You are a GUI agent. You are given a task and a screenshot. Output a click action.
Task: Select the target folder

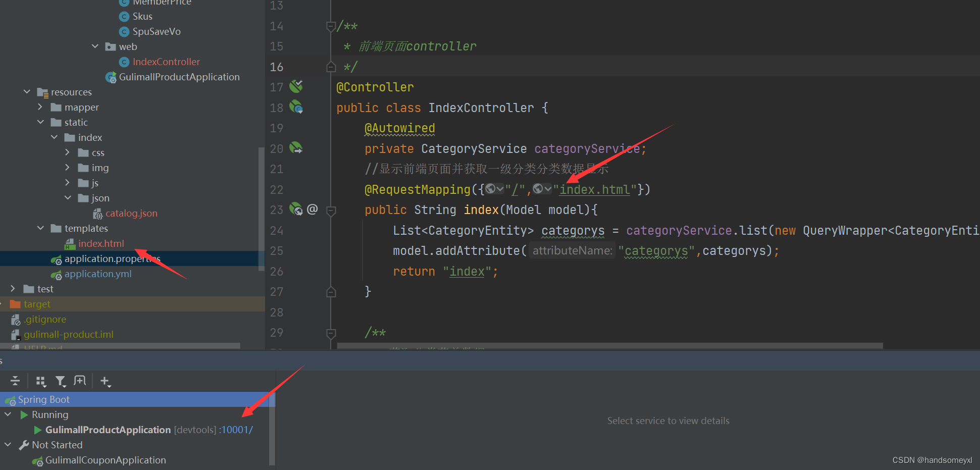click(x=37, y=304)
